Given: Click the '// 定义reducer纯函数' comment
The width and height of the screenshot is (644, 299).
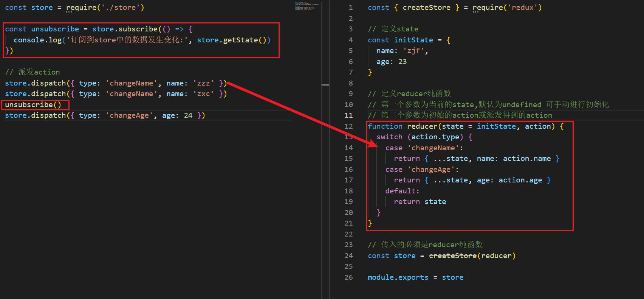Looking at the screenshot, I should click(x=409, y=94).
